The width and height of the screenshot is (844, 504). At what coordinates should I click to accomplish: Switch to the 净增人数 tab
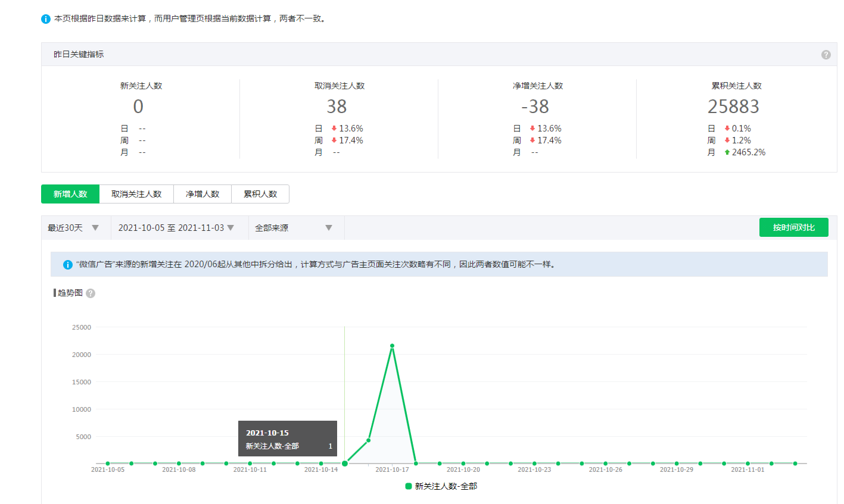(203, 194)
